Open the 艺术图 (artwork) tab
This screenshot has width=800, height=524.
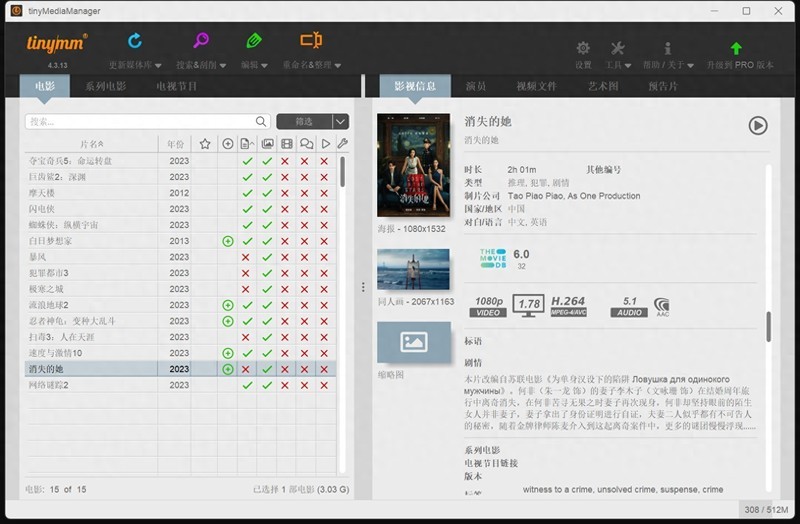[x=603, y=86]
